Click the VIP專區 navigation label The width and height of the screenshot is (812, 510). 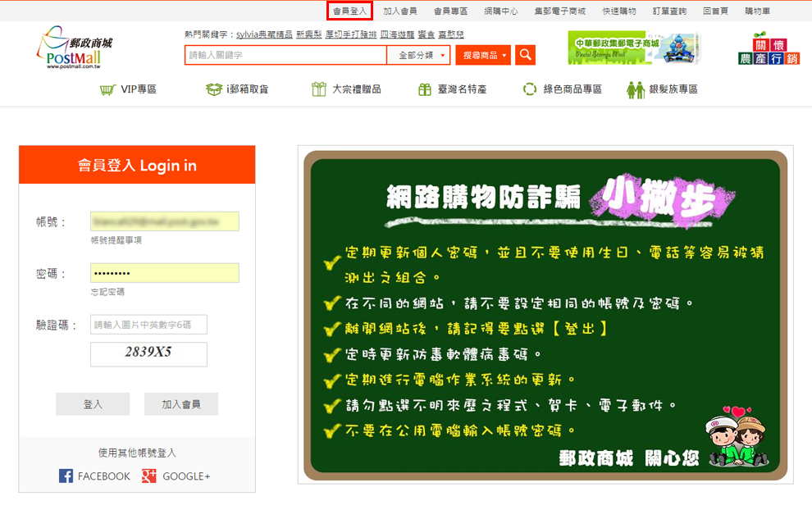click(x=139, y=89)
